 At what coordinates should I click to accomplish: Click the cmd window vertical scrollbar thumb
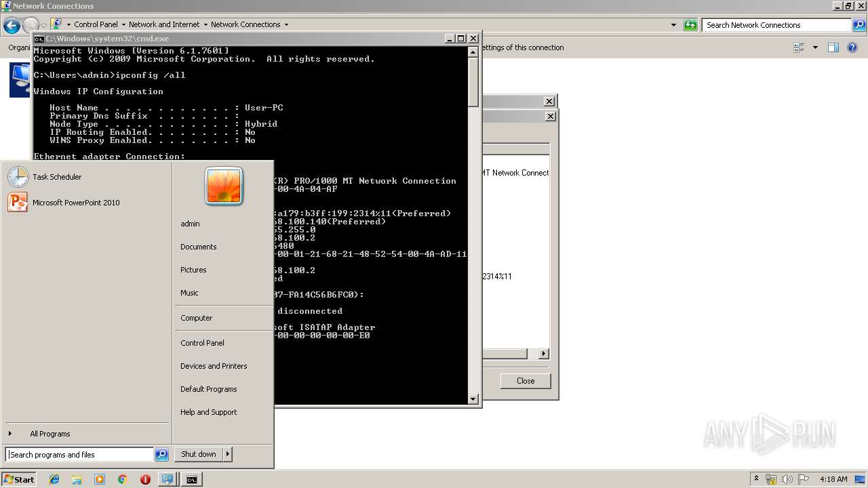tap(473, 81)
